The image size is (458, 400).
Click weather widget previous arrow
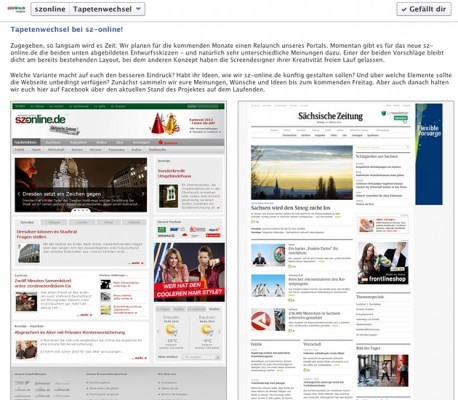[x=159, y=332]
